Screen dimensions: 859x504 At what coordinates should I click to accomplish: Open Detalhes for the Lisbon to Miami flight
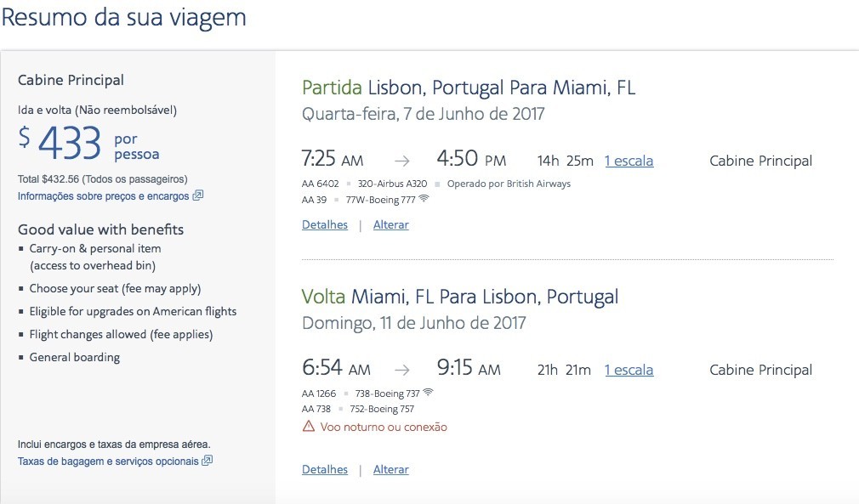(325, 225)
